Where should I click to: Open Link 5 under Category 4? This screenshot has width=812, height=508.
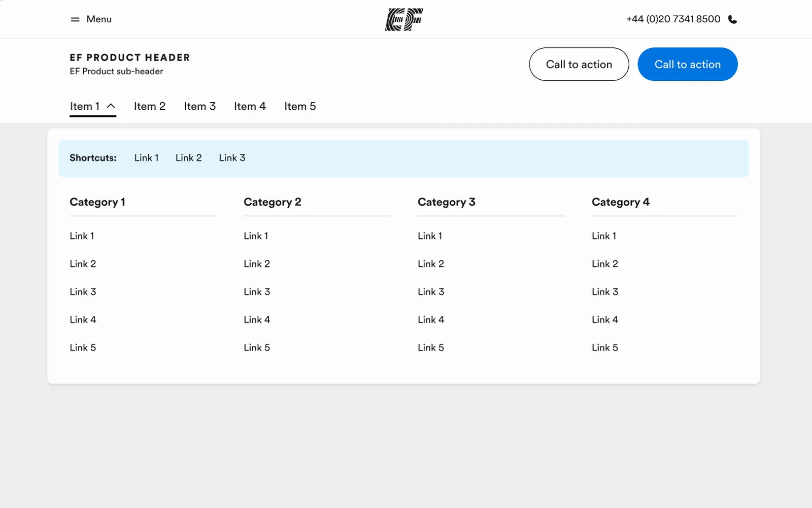pos(605,347)
